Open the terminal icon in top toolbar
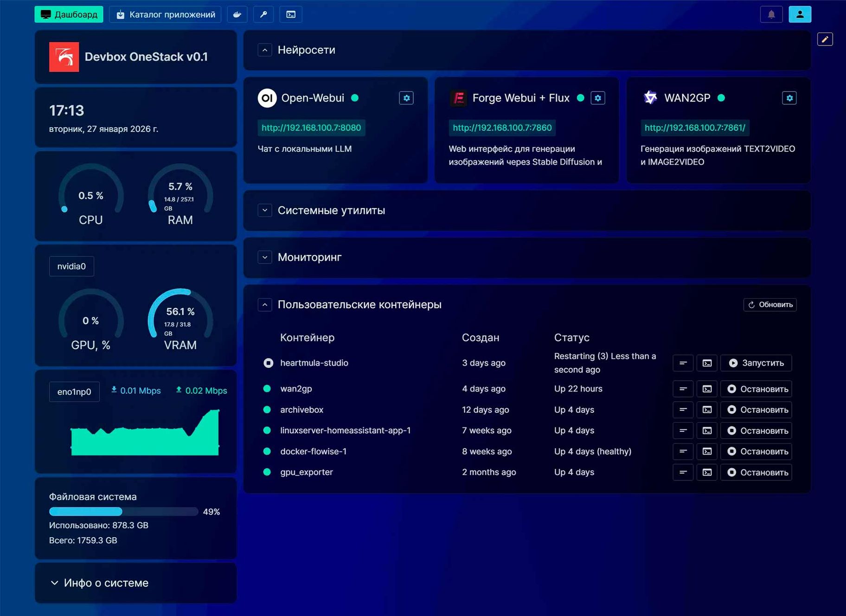The height and width of the screenshot is (616, 846). click(x=291, y=14)
